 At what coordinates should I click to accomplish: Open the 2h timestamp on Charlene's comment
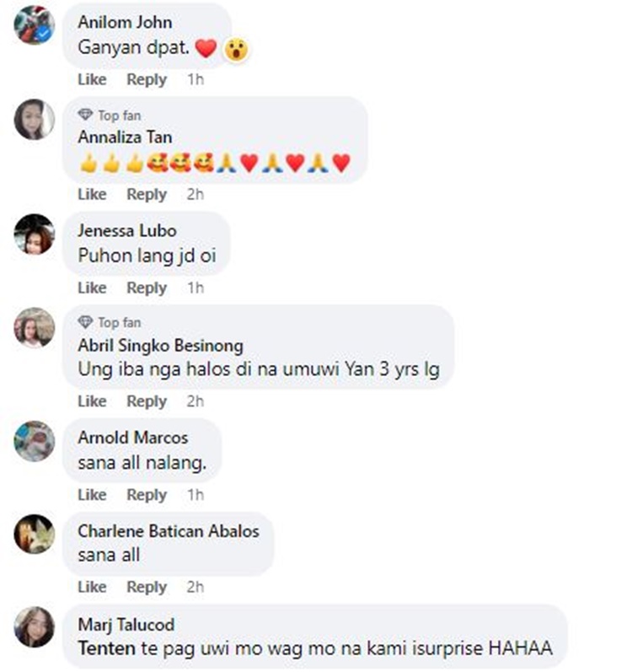point(195,587)
